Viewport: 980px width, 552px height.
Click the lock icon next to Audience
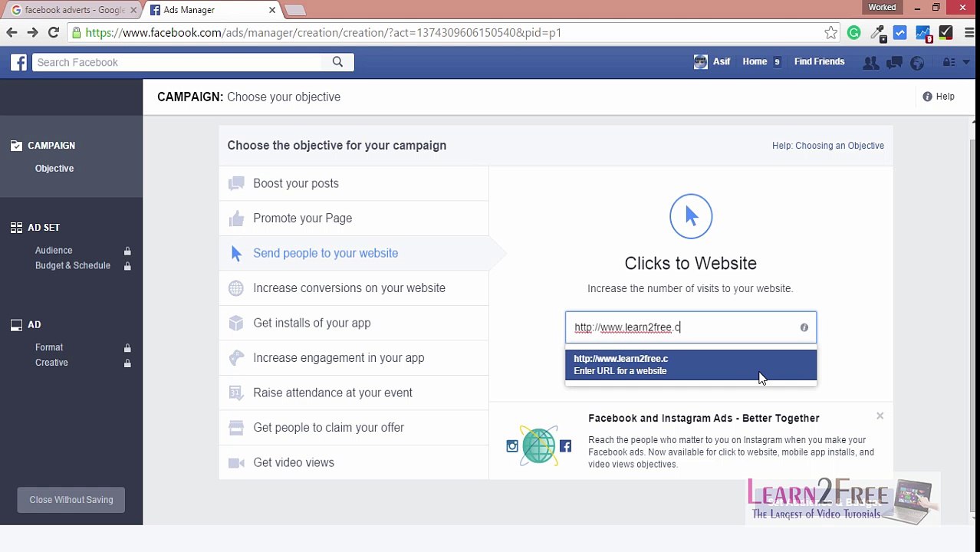coord(127,251)
